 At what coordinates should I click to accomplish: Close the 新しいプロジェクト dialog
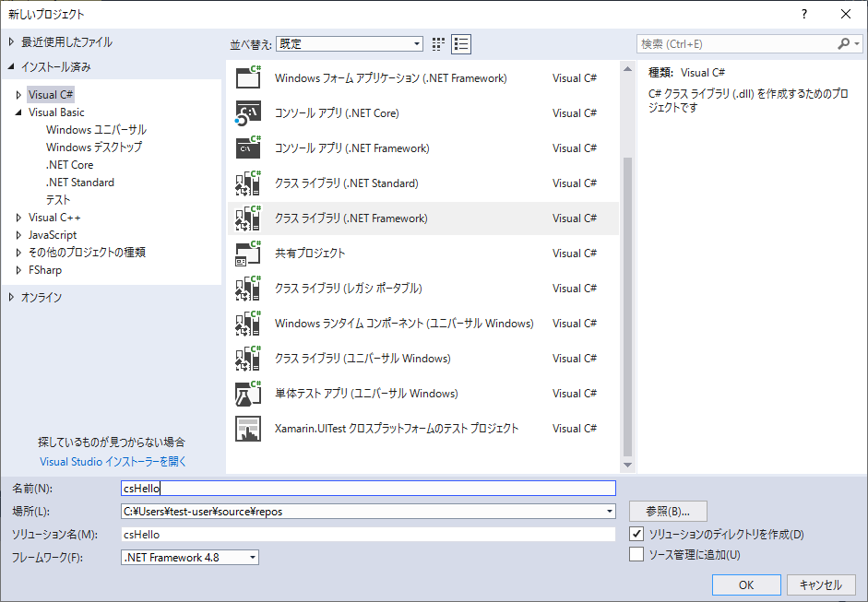coord(846,14)
